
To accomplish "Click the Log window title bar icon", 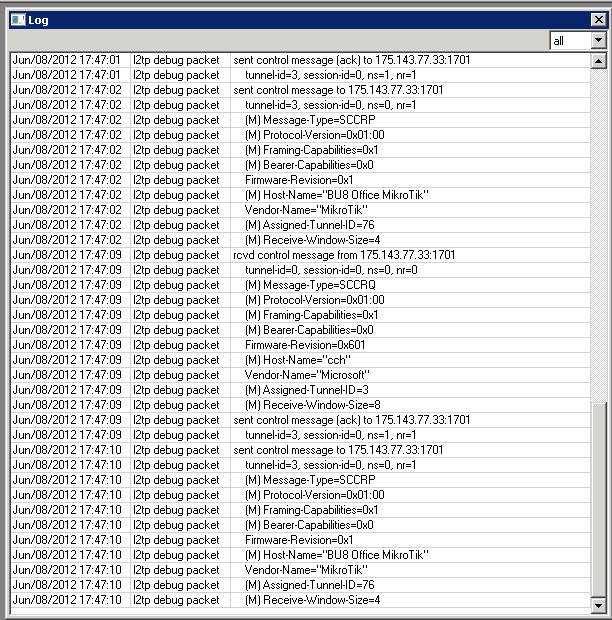I will coord(18,20).
